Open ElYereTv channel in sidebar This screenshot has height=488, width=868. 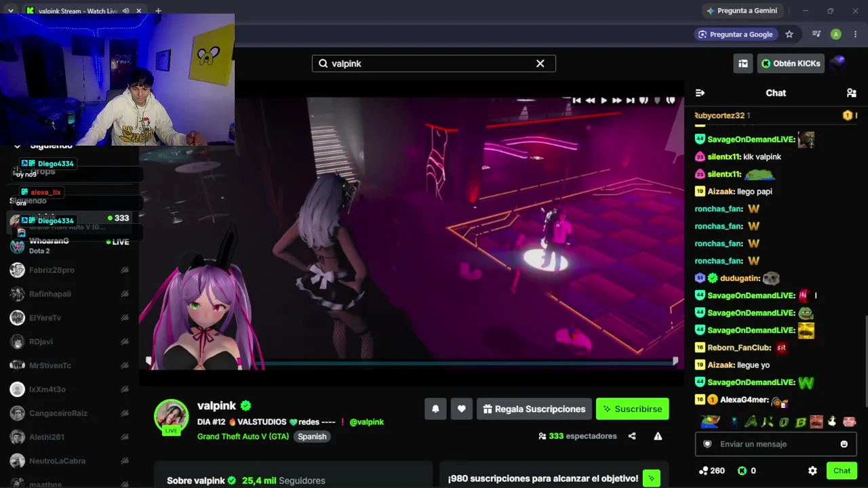[69, 318]
